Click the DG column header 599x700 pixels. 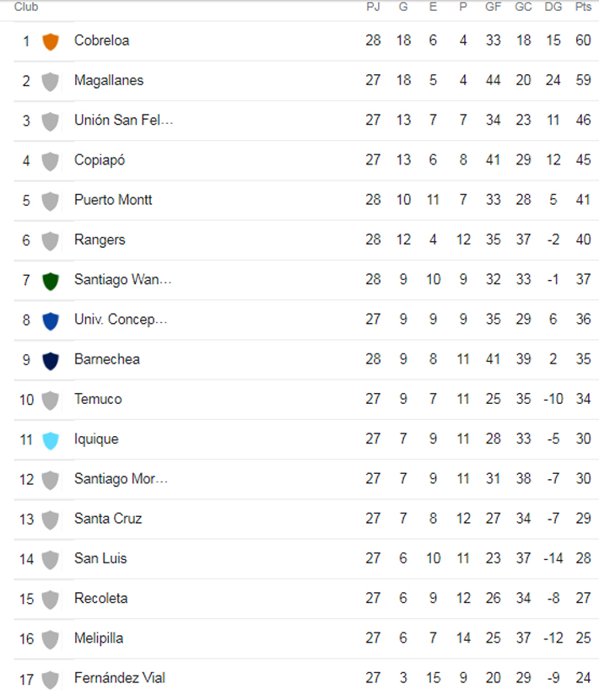point(553,7)
